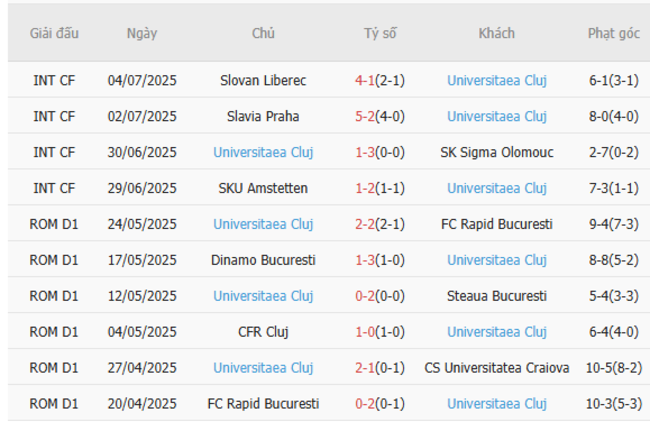Open the Slavia Praha team link
The height and width of the screenshot is (431, 650).
coord(263,116)
